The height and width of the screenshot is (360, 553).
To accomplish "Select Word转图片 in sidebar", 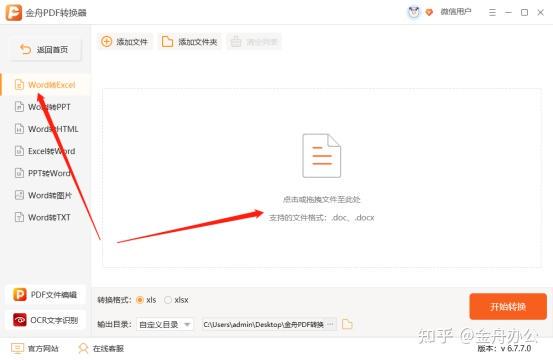I will click(45, 195).
